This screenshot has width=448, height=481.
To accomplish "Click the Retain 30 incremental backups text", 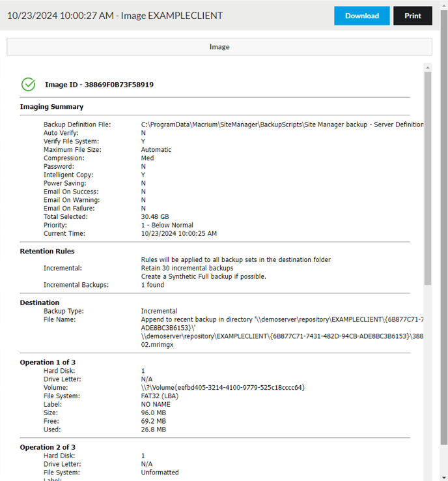I will pos(188,268).
